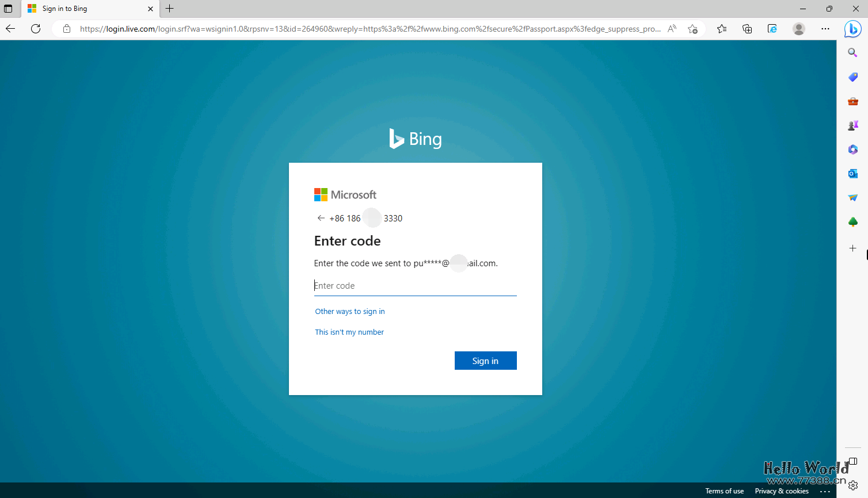Open the Tools briefcase sidebar icon
This screenshot has width=868, height=498.
852,101
